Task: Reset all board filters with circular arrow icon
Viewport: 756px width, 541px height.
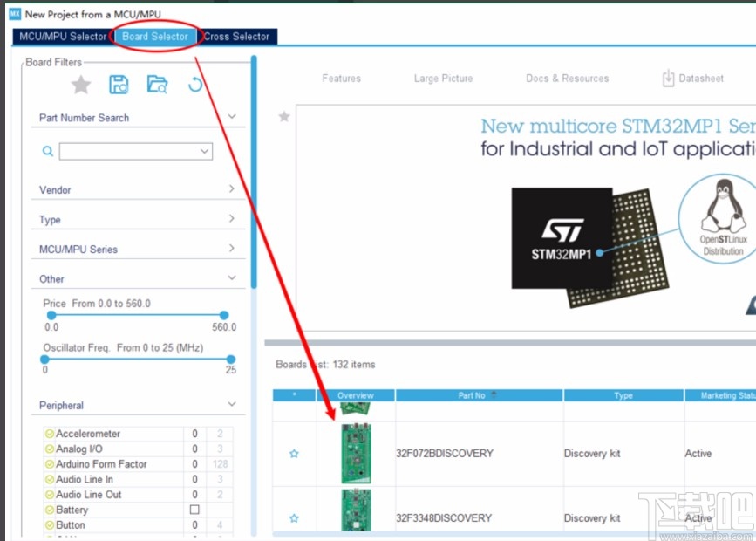Action: pos(195,85)
